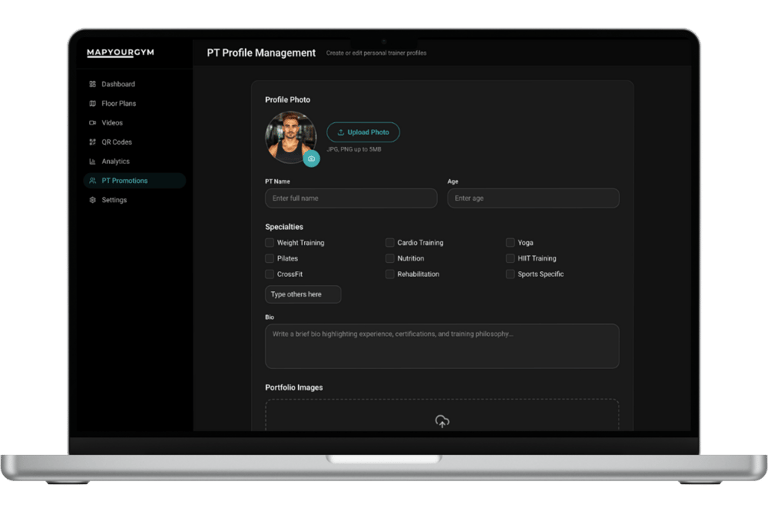Click the QR Codes icon in sidebar
The image size is (768, 512).
(x=93, y=142)
